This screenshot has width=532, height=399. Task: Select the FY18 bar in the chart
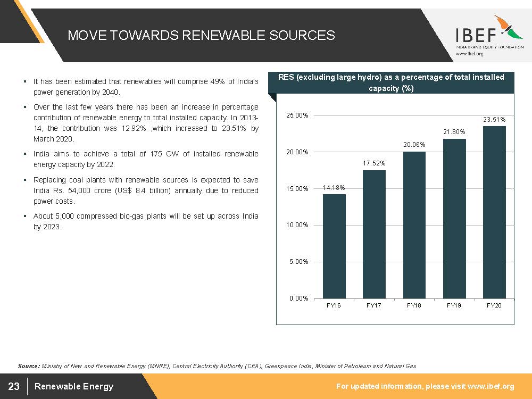pyautogui.click(x=414, y=225)
